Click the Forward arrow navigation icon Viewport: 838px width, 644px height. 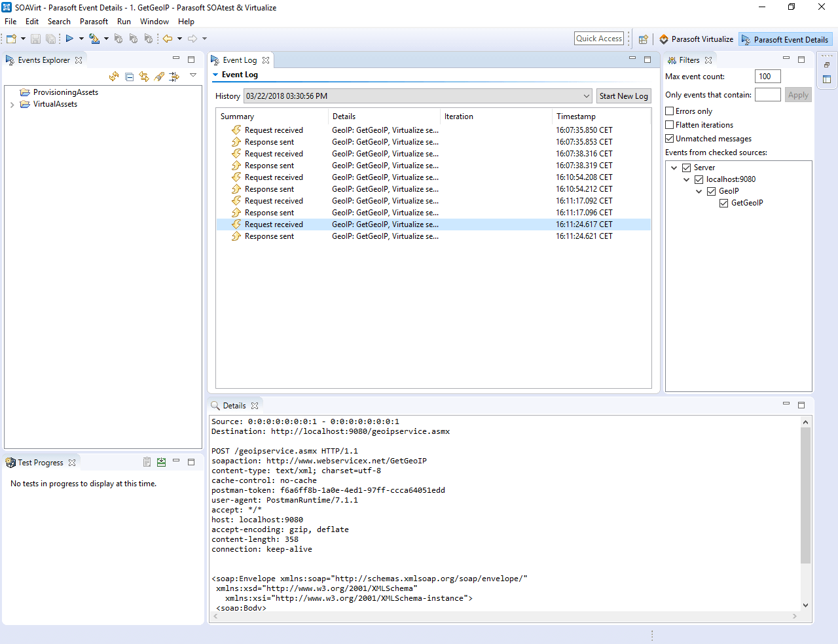(x=192, y=39)
